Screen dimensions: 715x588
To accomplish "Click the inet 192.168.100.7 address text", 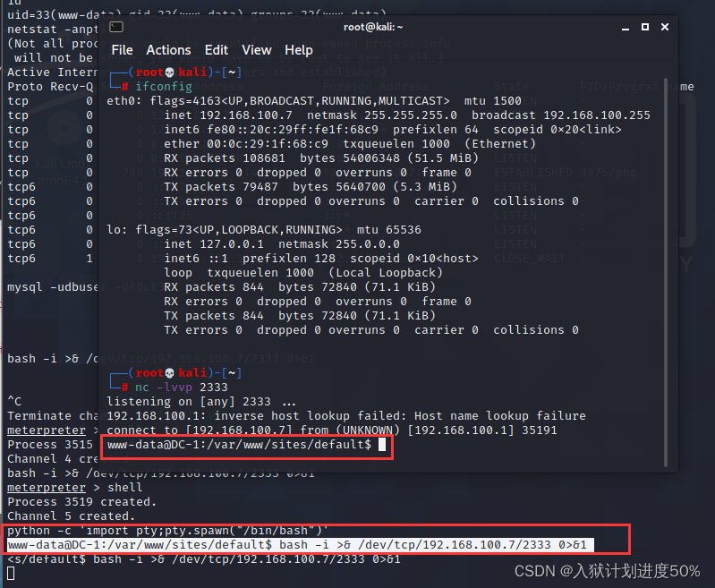I will tap(228, 115).
